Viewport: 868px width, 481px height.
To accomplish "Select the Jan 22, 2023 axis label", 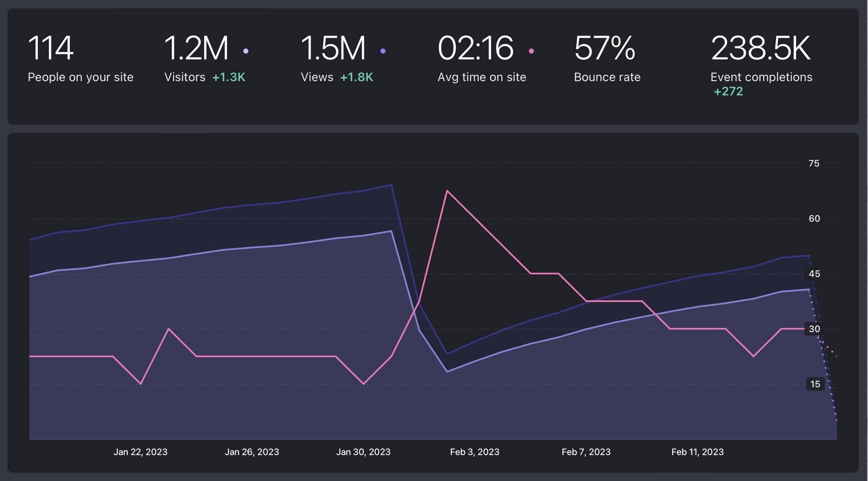I will point(141,452).
